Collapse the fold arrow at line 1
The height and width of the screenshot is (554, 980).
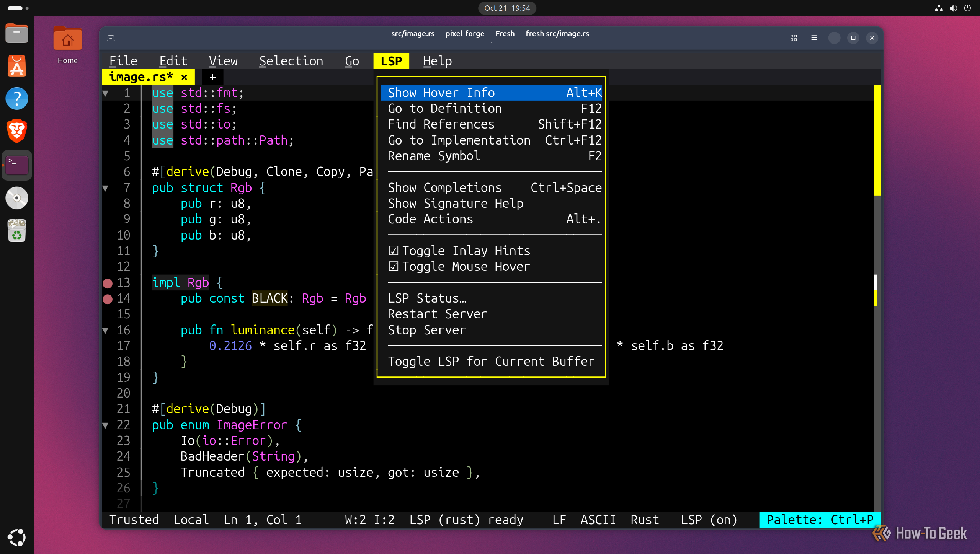[x=106, y=93]
